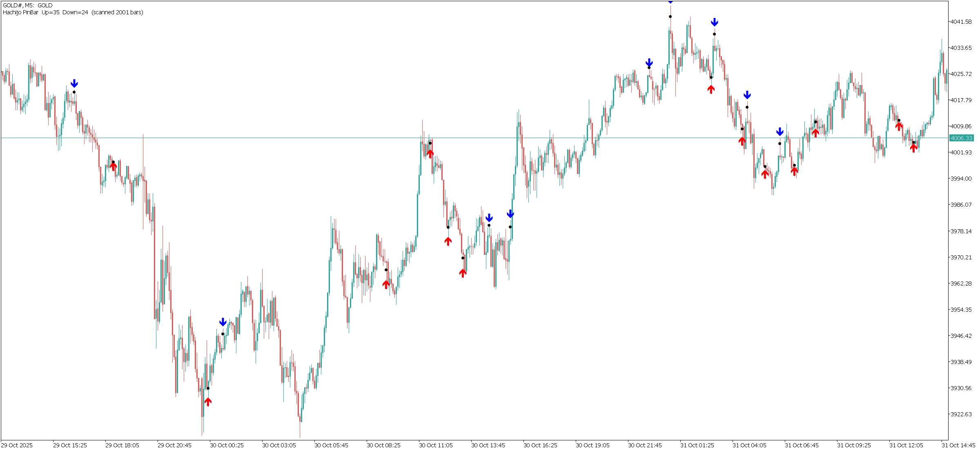The width and height of the screenshot is (980, 451).
Task: Click the GOLD#, M5 chart title
Action: (x=27, y=5)
